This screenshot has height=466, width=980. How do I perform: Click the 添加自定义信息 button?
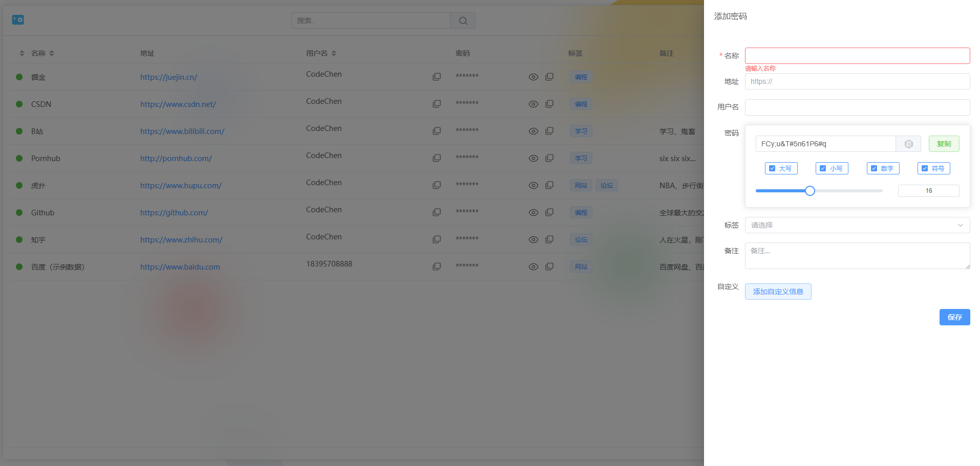pos(778,292)
